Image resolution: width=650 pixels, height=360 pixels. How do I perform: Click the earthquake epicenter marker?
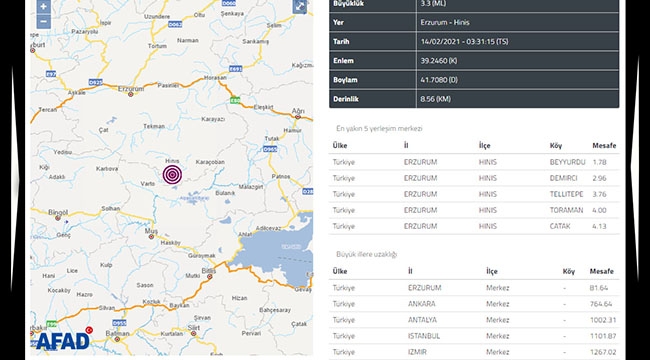[172, 175]
